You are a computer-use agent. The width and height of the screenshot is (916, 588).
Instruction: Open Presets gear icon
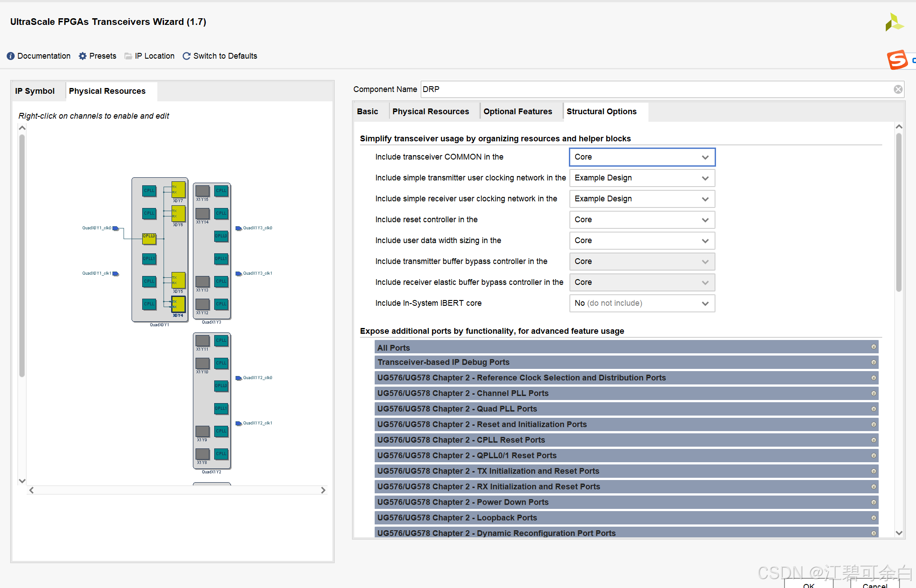click(x=83, y=56)
